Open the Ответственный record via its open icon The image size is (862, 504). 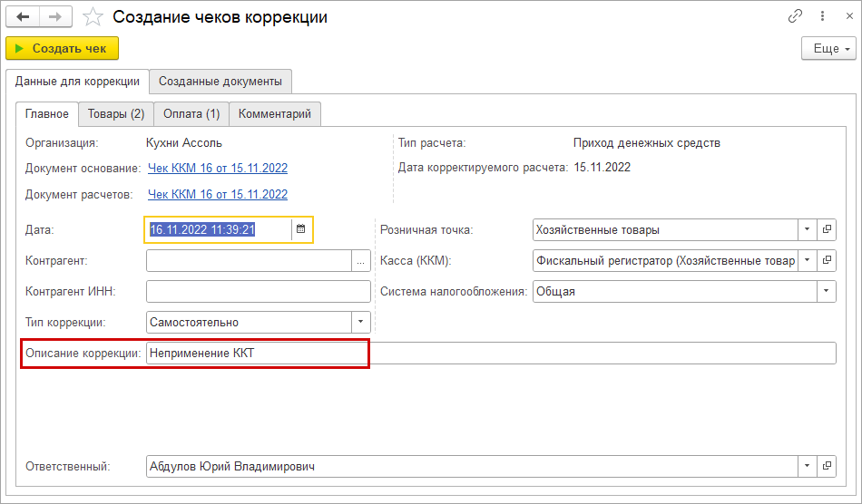(x=827, y=466)
